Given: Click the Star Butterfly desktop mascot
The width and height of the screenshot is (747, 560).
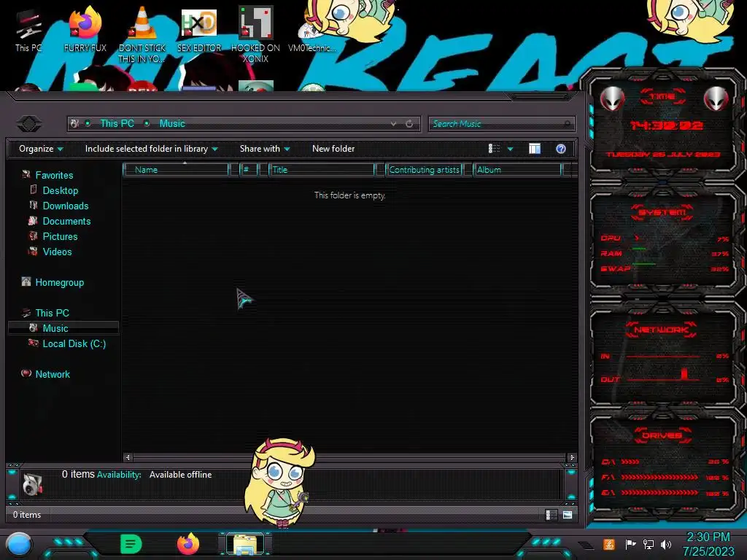Looking at the screenshot, I should tap(279, 482).
